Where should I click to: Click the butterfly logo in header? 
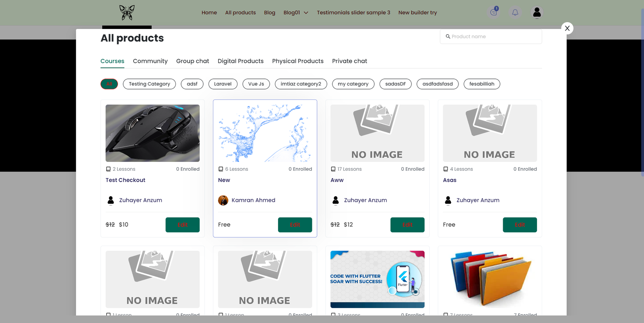127,12
